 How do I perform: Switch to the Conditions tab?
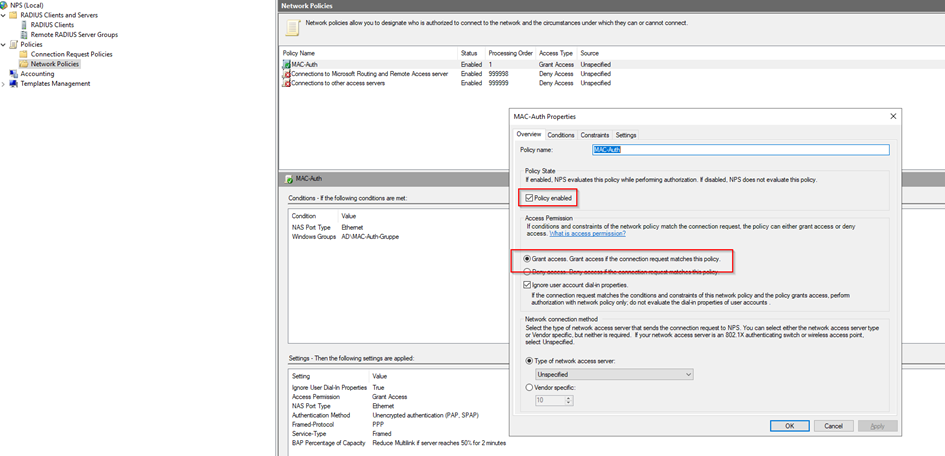pyautogui.click(x=561, y=135)
